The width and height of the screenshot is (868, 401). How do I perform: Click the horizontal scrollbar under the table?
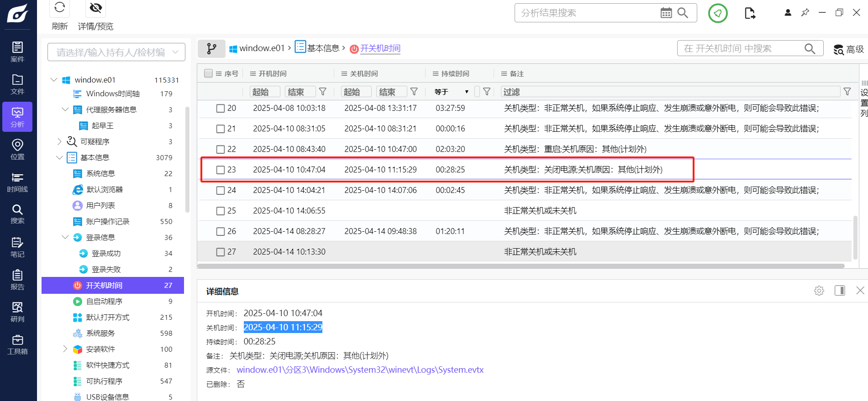[x=521, y=266]
